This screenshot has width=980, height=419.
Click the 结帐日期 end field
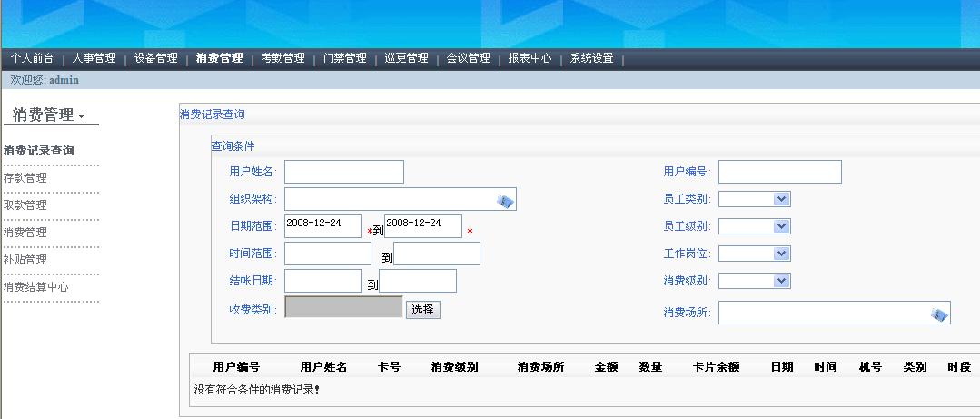click(x=418, y=281)
